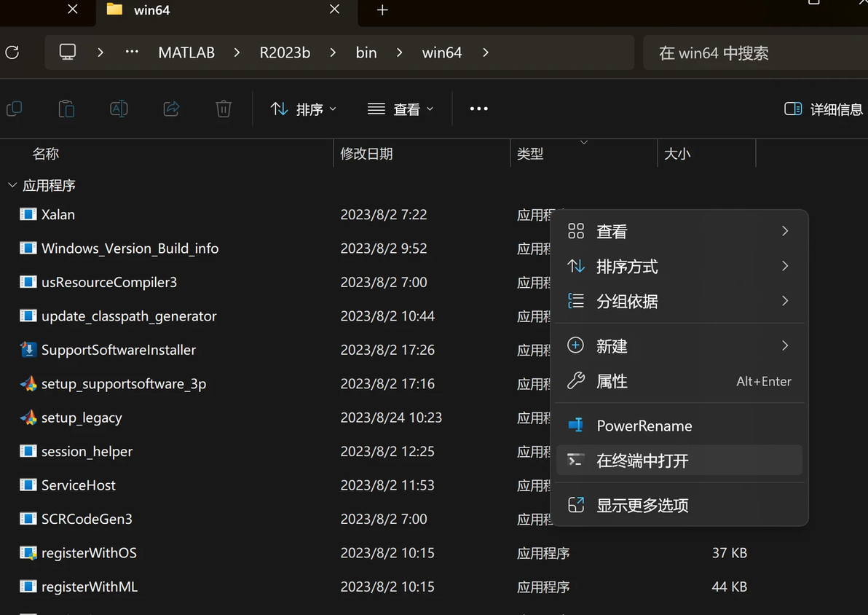Screen dimensions: 868x615
Task: Expand hidden breadcrumb path ellipsis
Action: pyautogui.click(x=132, y=52)
